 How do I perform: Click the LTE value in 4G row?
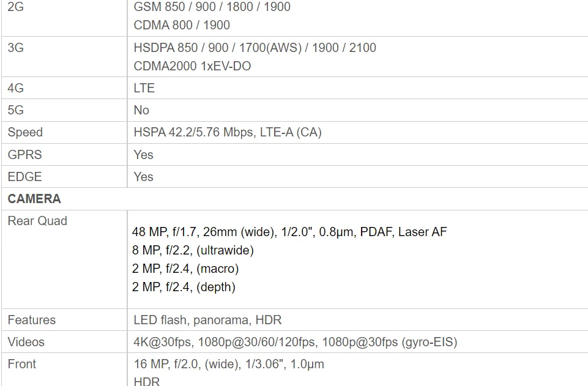[x=144, y=88]
